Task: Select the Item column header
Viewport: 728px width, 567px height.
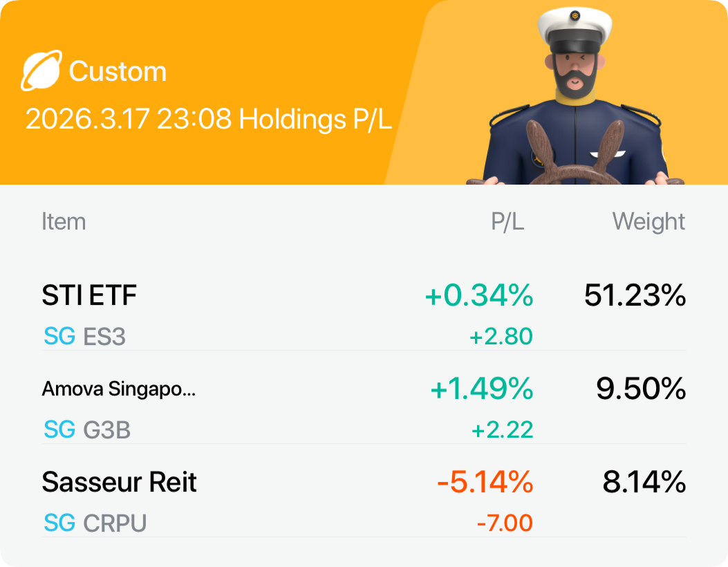Action: [x=64, y=221]
